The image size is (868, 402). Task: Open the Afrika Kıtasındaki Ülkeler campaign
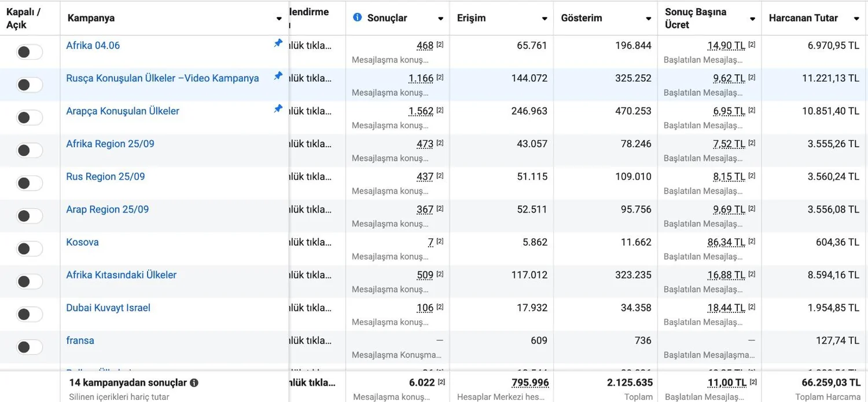[x=121, y=275]
